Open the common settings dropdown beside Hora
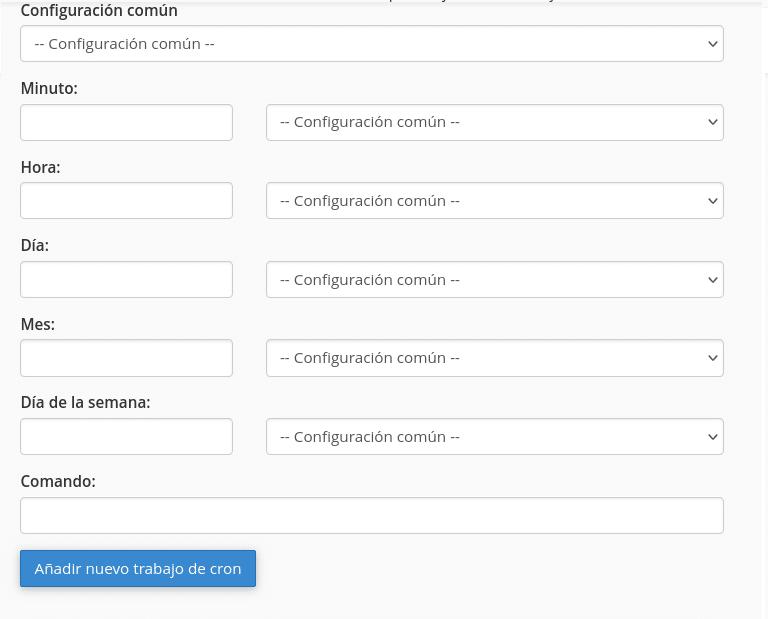The image size is (768, 619). [x=494, y=201]
